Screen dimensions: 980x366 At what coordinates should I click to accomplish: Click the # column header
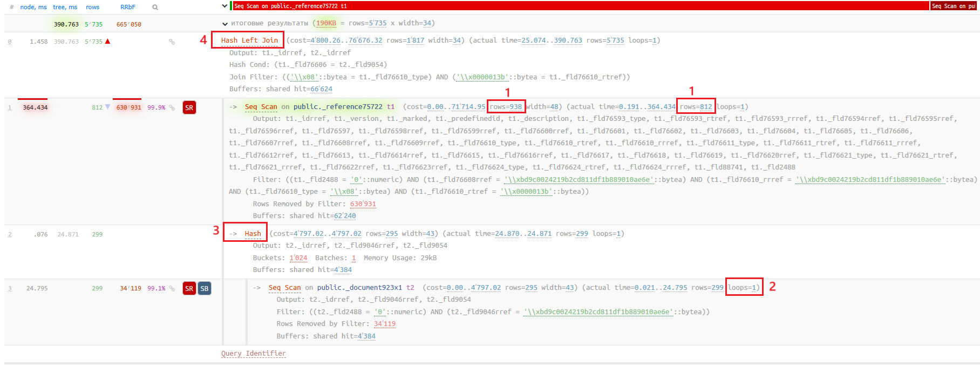(12, 7)
